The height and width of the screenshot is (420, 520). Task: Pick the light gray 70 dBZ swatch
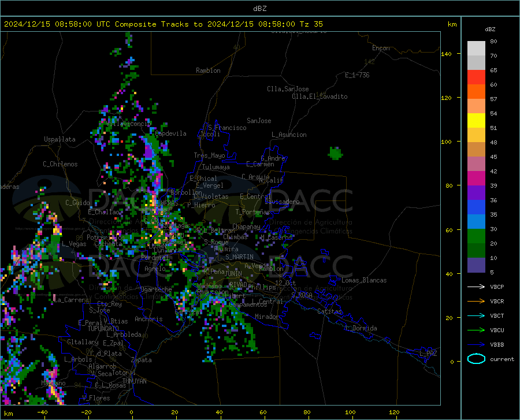click(x=476, y=49)
